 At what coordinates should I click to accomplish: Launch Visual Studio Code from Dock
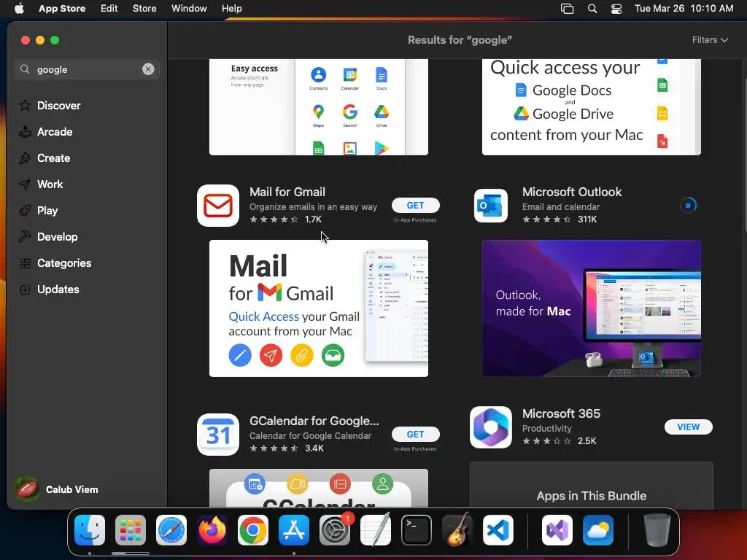498,530
